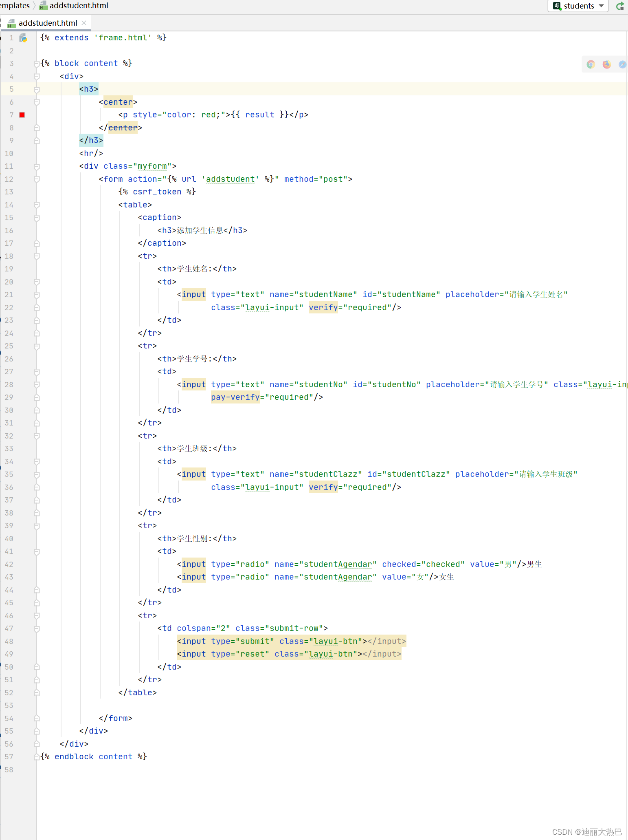
Task: Click the opening center tag on line 6
Action: coord(118,102)
